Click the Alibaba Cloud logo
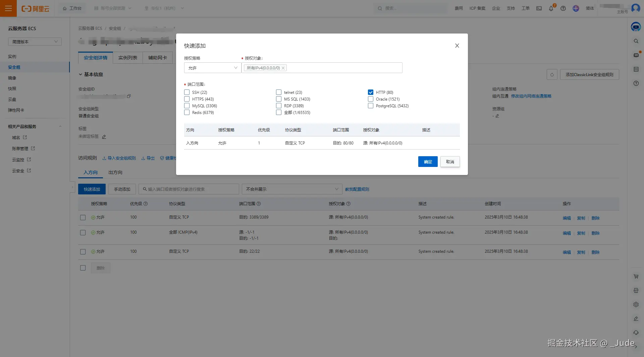Viewport: 644px width, 357px height. (35, 8)
